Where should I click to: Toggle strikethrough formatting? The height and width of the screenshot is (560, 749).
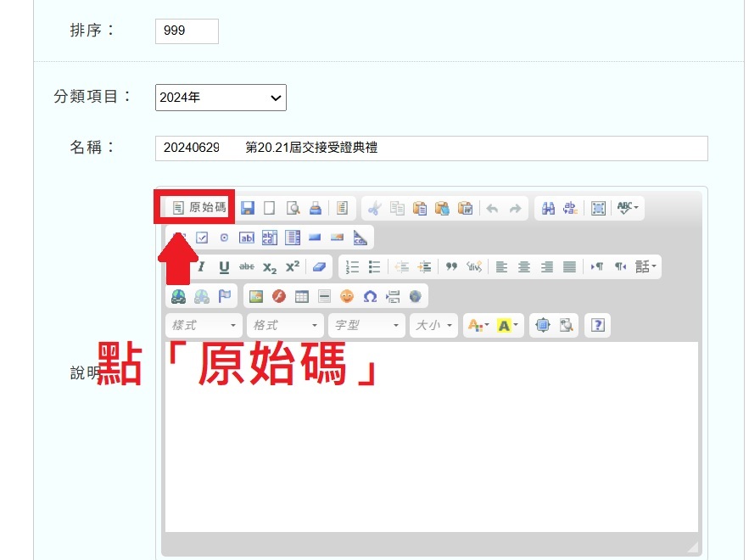(247, 266)
